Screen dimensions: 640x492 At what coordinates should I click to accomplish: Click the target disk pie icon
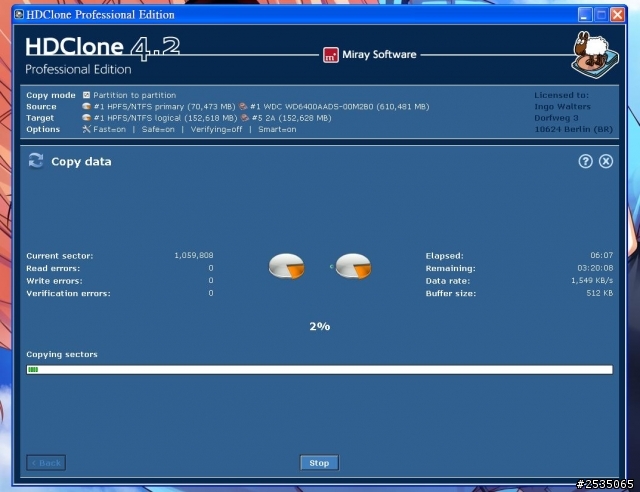353,266
